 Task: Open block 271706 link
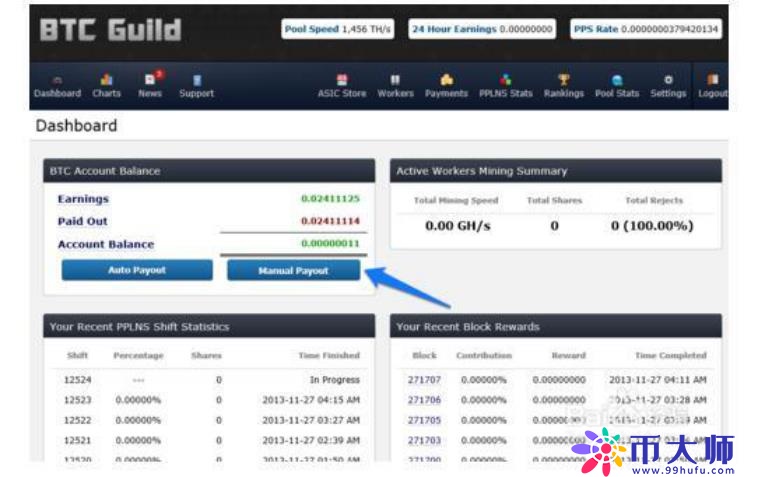424,400
